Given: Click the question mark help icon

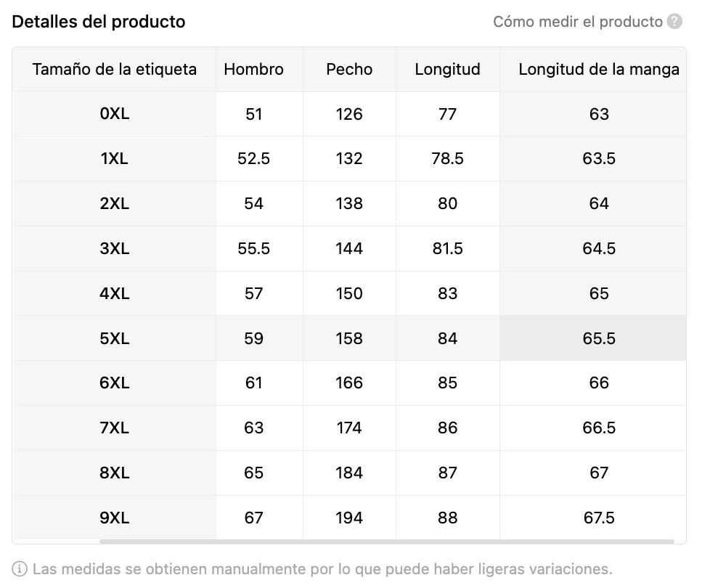Looking at the screenshot, I should tap(675, 22).
